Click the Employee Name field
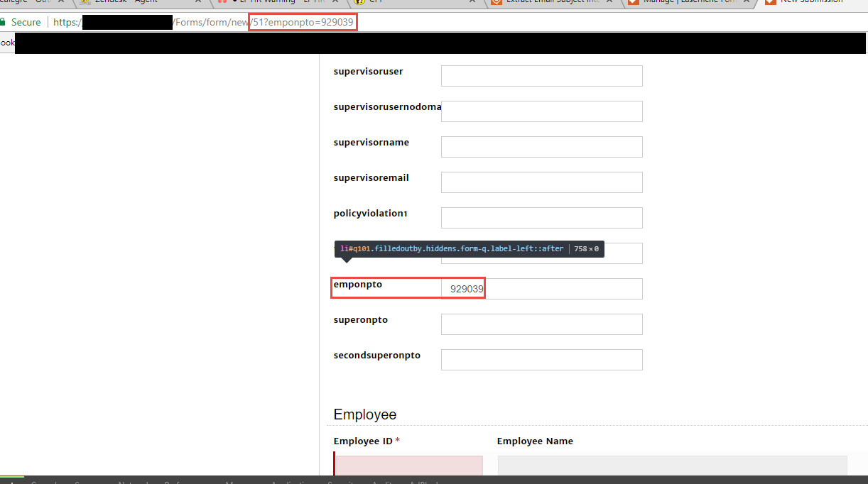 [672, 466]
